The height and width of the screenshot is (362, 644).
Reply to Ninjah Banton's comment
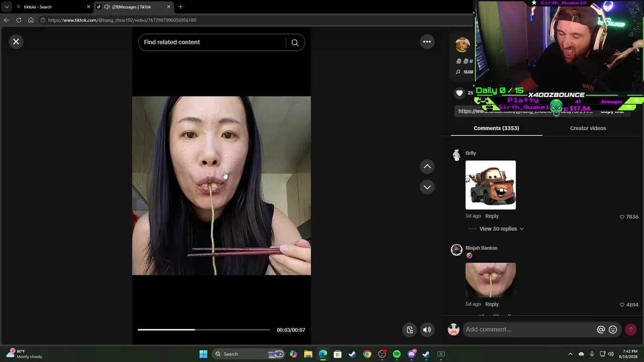[x=492, y=304]
